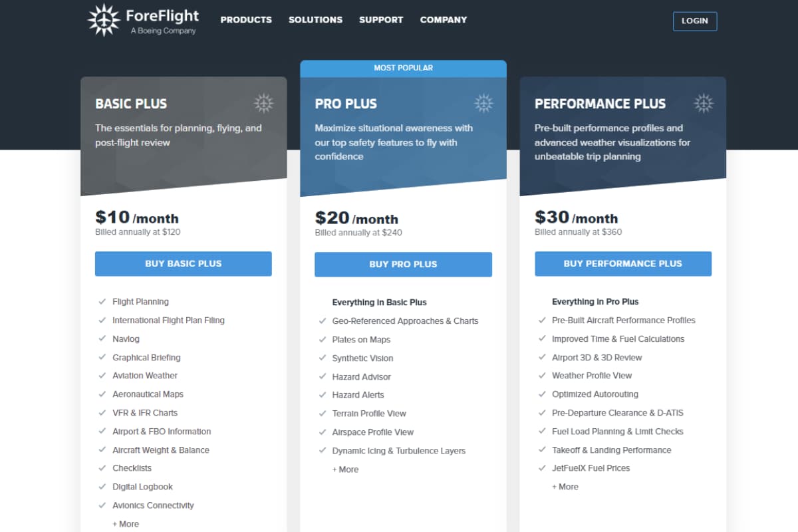Click BUY PERFORMANCE PLUS

(623, 263)
